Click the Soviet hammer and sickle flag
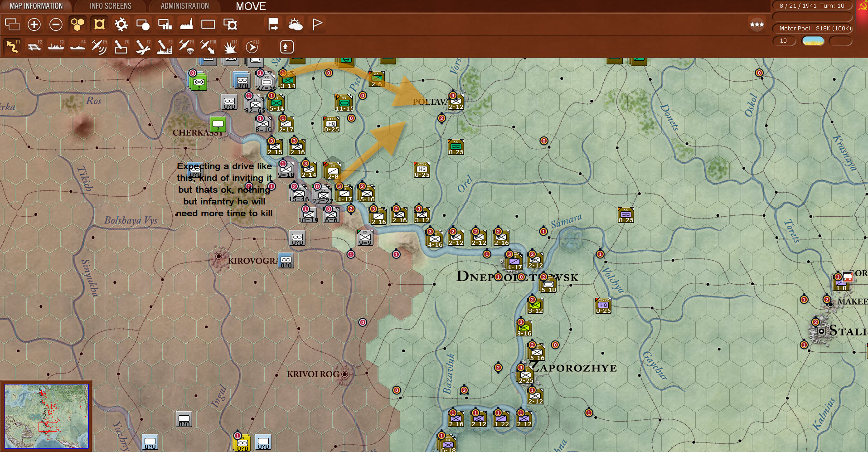 (x=862, y=6)
